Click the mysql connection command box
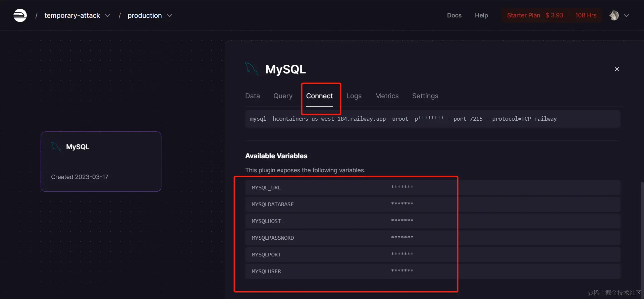Screen dimensions: 644x299 point(433,119)
